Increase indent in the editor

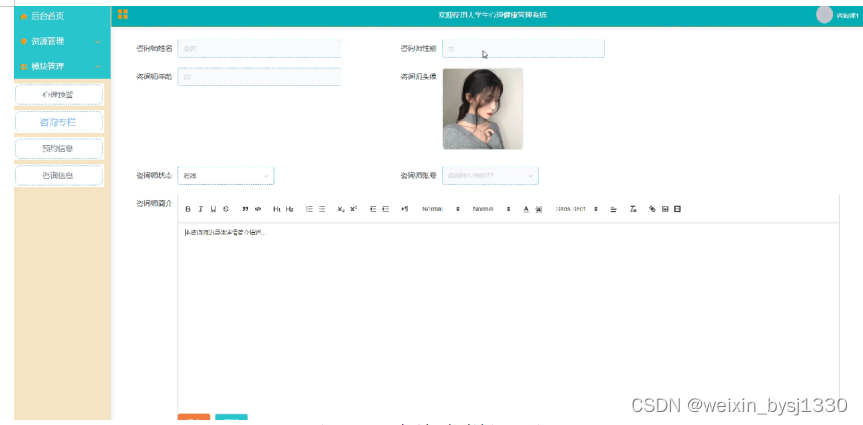(385, 209)
